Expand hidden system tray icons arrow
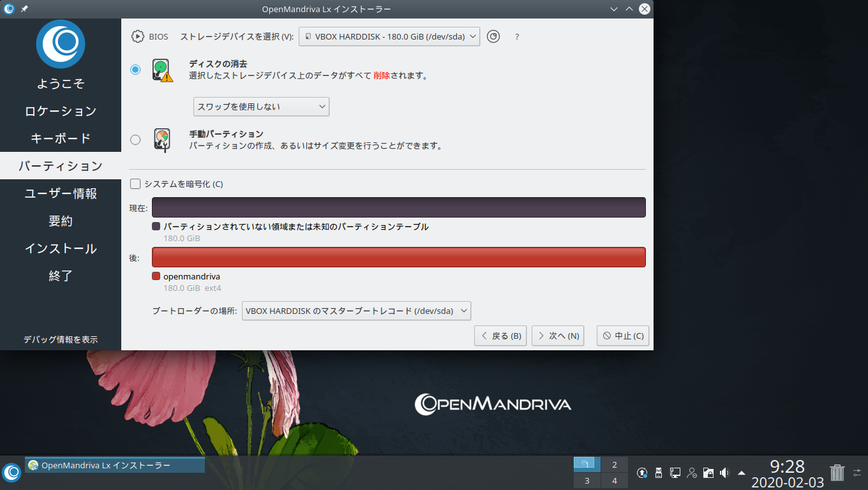Image resolution: width=868 pixels, height=490 pixels. (x=741, y=473)
